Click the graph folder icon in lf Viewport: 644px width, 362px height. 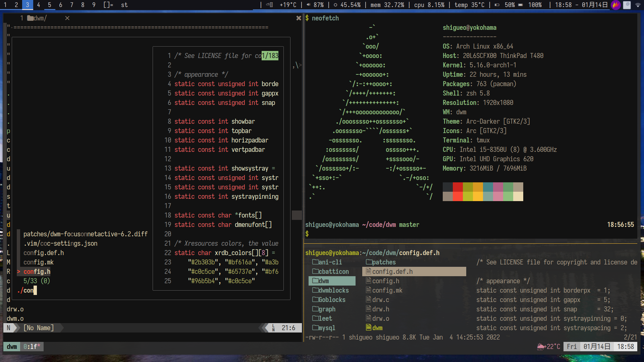(x=315, y=309)
